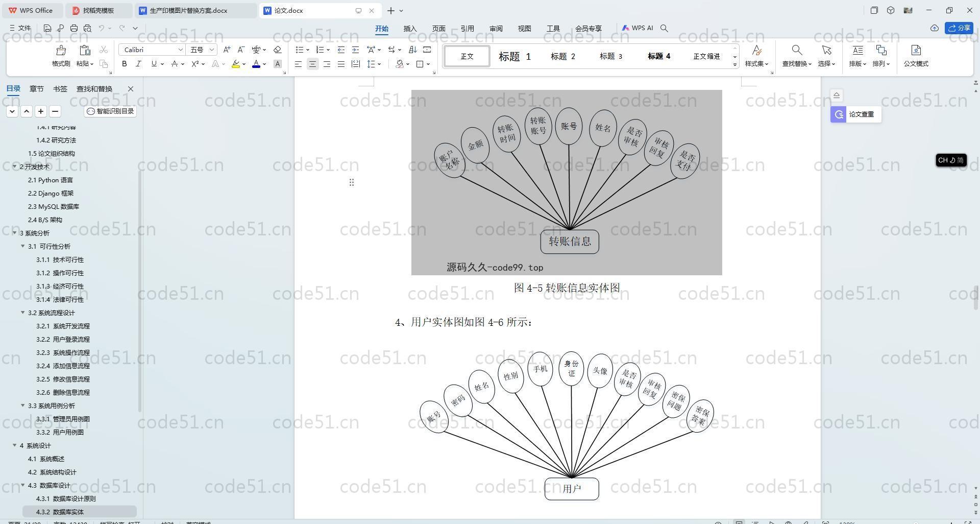Enable center text alignment
This screenshot has height=524, width=980.
pos(312,64)
